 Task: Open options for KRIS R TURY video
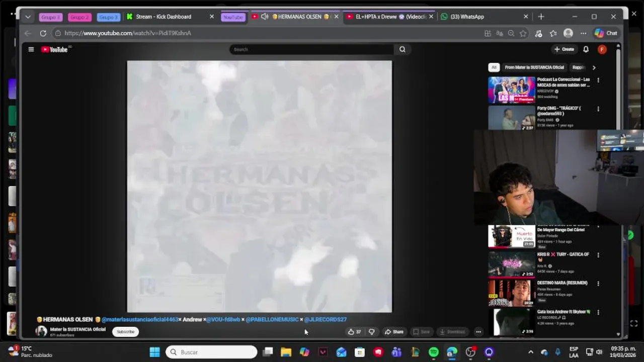point(598,255)
